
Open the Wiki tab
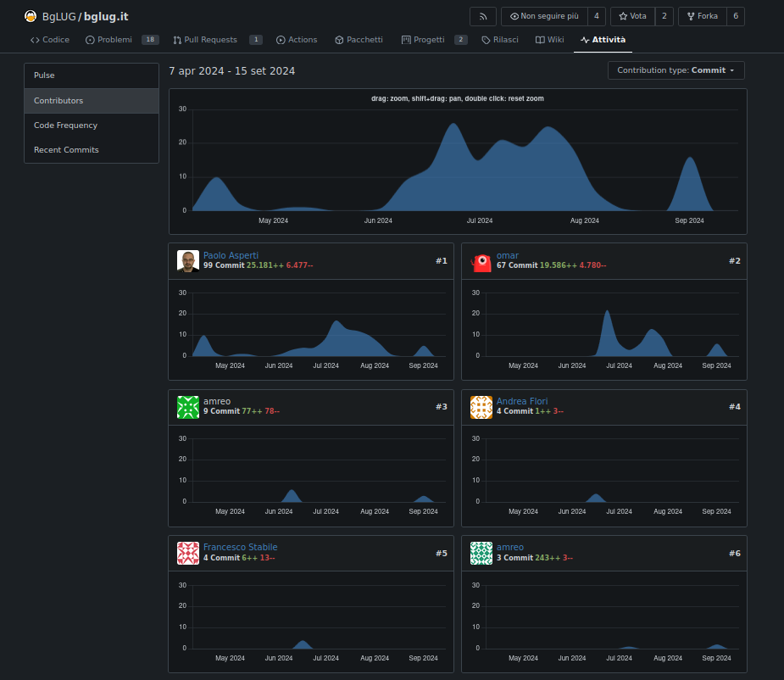coord(550,40)
